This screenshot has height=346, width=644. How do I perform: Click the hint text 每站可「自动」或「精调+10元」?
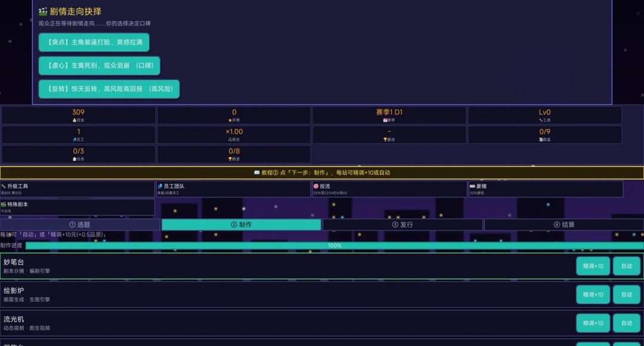[54, 234]
